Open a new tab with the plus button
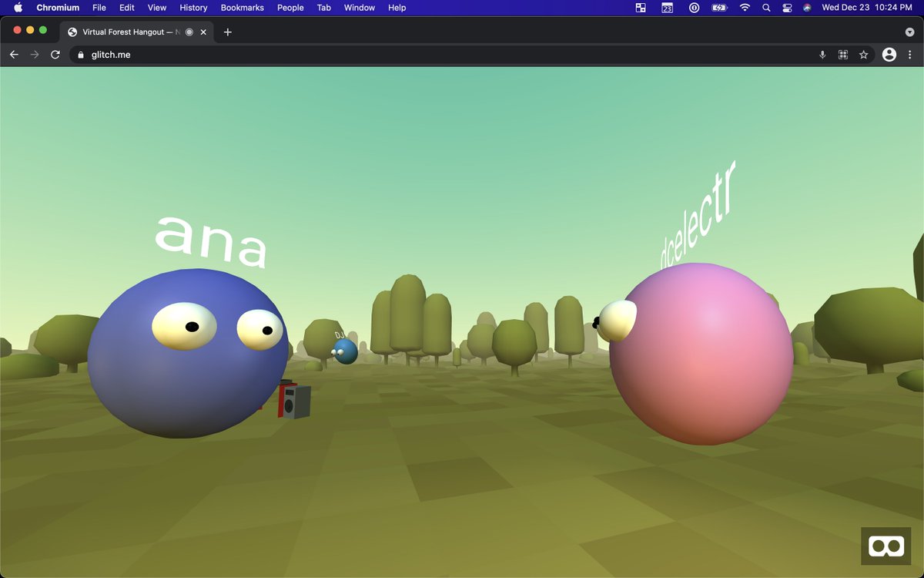 point(227,32)
